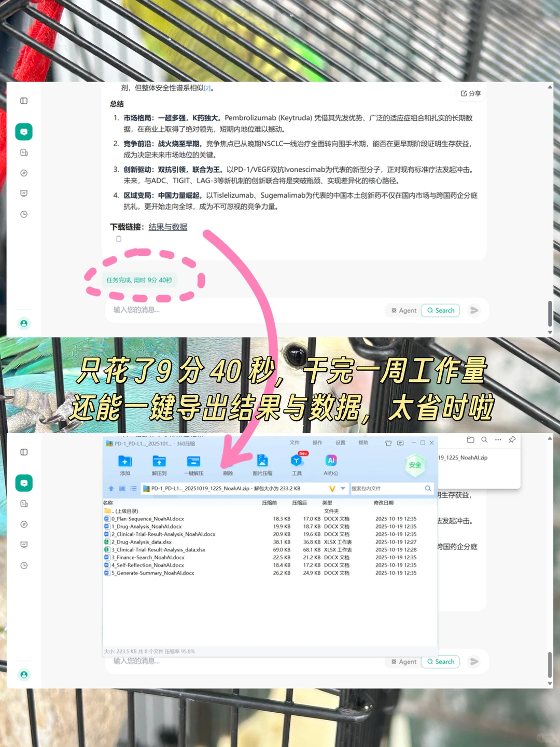This screenshot has height=747, width=560.
Task: Switch to list view icon beside the archive path
Action: pos(133,488)
